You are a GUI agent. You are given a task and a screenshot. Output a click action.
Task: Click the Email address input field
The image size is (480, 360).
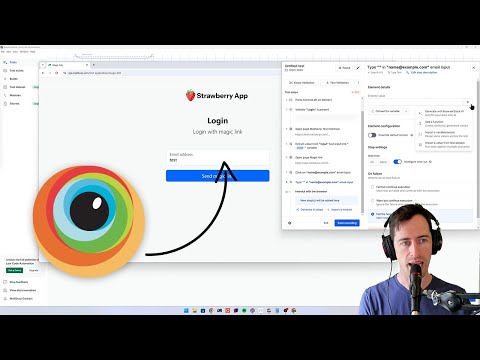coord(217,157)
